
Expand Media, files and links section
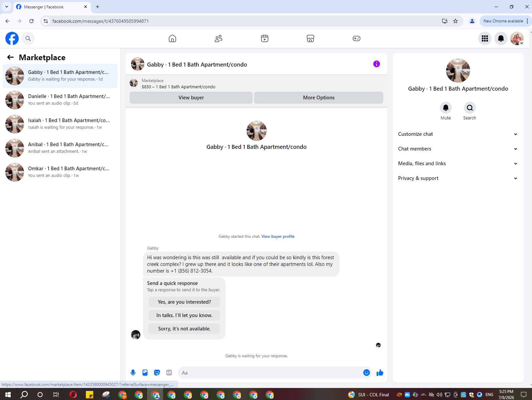click(458, 164)
